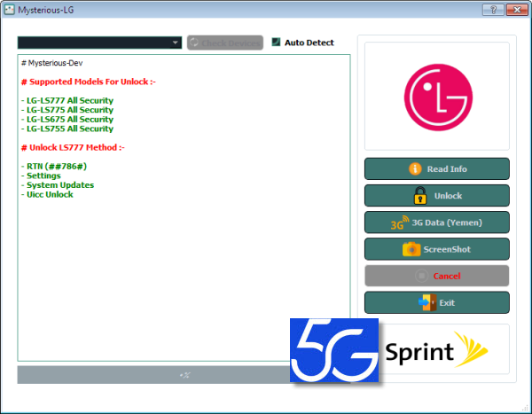Select the 3G Data (Yemen) button
The height and width of the screenshot is (414, 532).
pos(436,223)
